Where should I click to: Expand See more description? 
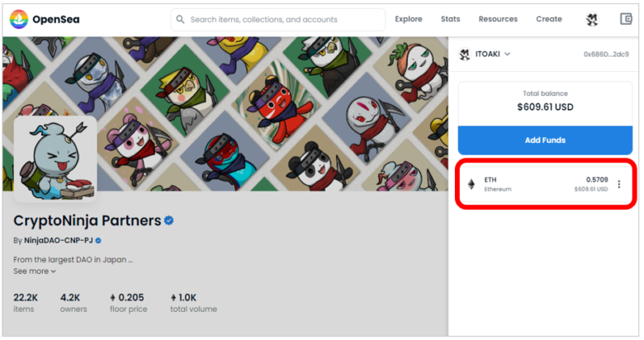pyautogui.click(x=35, y=272)
